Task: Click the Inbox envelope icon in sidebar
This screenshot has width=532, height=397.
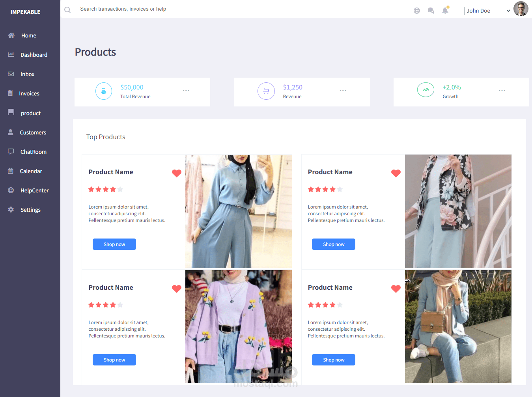Action: coord(11,74)
